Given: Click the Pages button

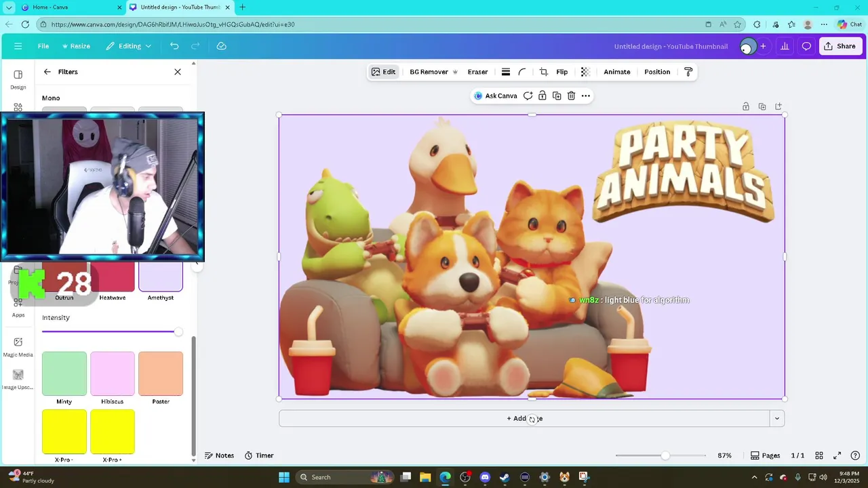Looking at the screenshot, I should pyautogui.click(x=766, y=455).
